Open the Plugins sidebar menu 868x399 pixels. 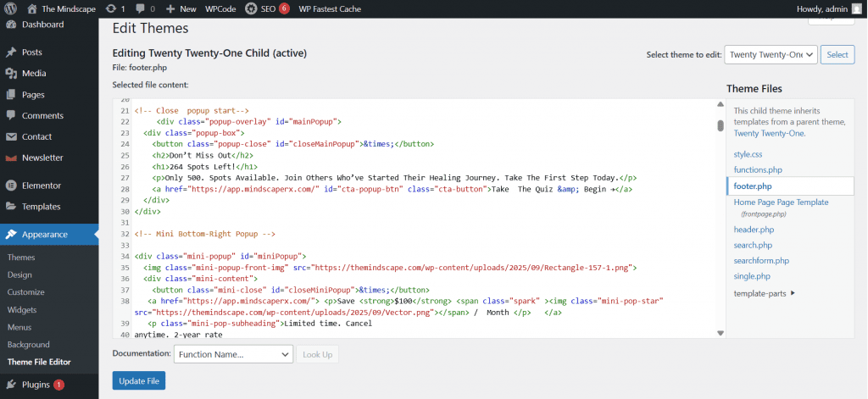click(x=36, y=384)
